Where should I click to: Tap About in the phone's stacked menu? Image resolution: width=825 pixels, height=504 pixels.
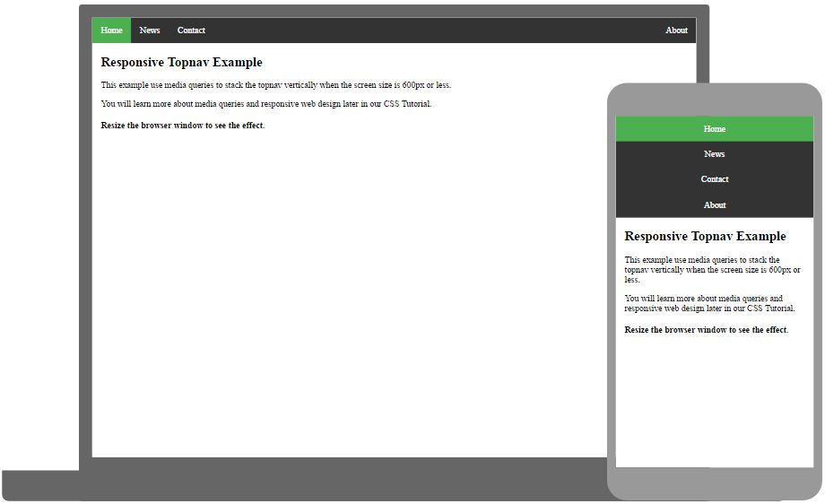pyautogui.click(x=714, y=205)
